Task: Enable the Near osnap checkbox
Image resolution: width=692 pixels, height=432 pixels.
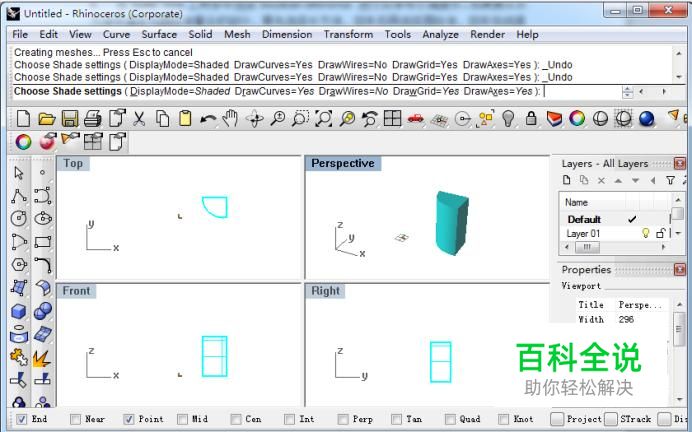Action: coord(75,419)
